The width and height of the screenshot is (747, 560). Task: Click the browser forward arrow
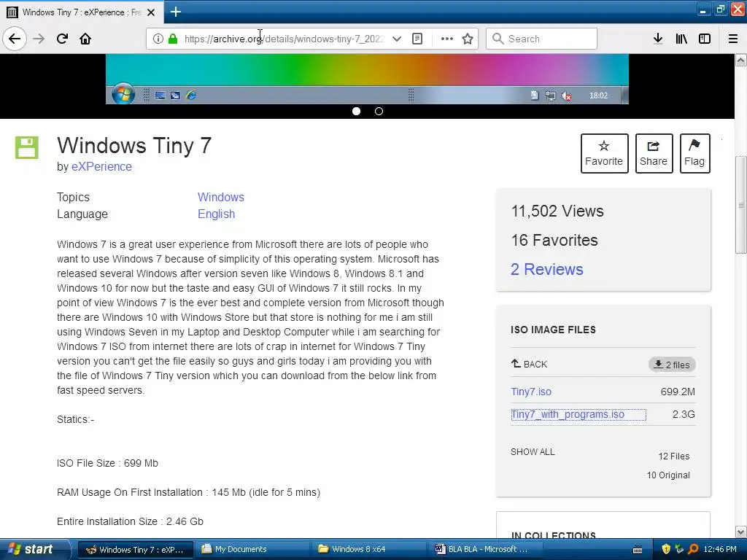click(39, 39)
